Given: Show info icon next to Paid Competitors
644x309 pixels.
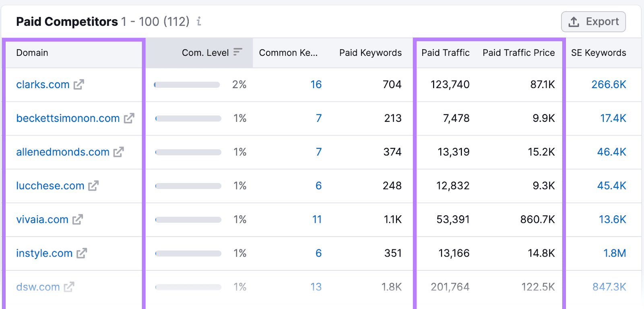Looking at the screenshot, I should (x=199, y=21).
